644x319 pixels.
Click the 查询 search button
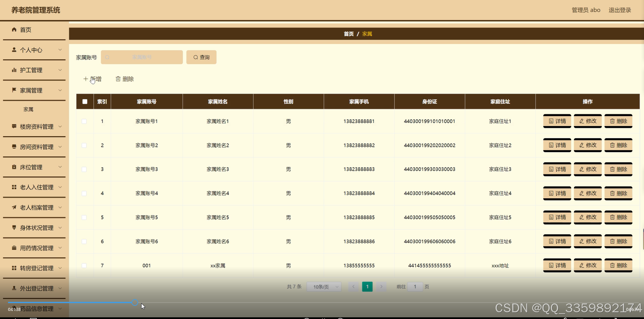pyautogui.click(x=201, y=57)
